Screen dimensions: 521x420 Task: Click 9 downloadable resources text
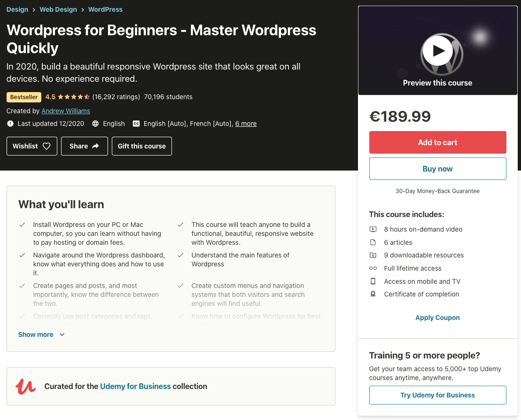pyautogui.click(x=424, y=255)
